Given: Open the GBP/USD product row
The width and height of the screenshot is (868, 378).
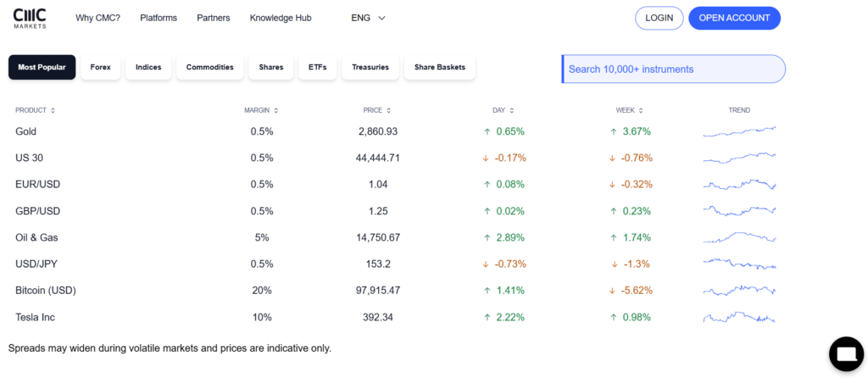Looking at the screenshot, I should click(396, 211).
